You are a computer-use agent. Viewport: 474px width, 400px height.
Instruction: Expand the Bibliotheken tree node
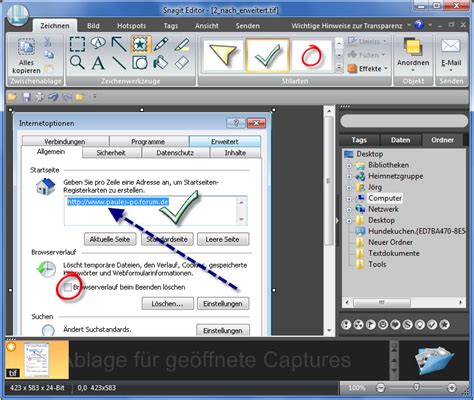(349, 166)
